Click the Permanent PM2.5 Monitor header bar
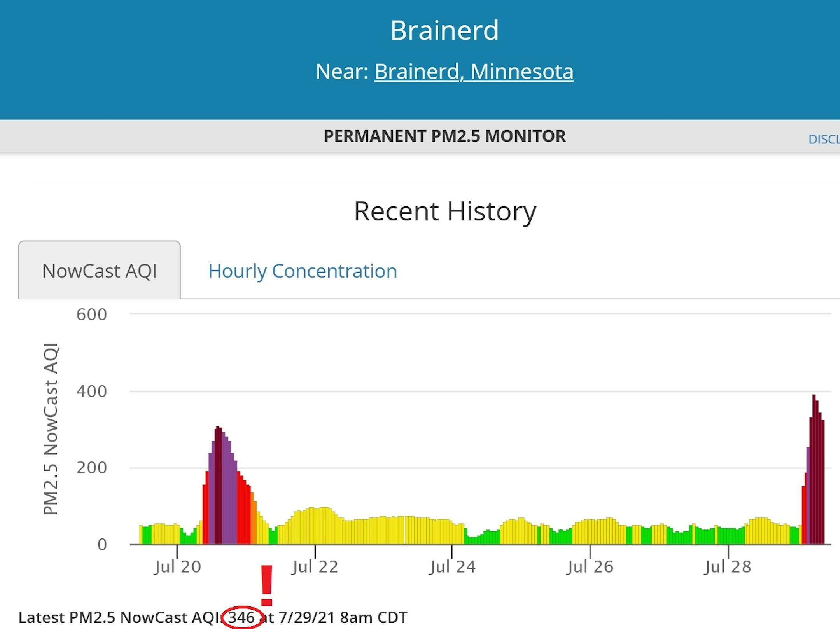The width and height of the screenshot is (840, 629). [x=444, y=136]
